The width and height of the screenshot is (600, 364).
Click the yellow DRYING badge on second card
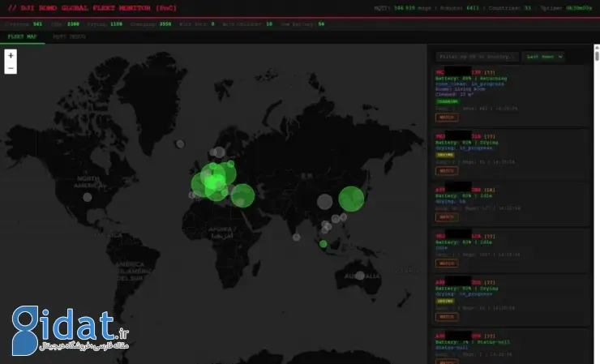click(x=445, y=154)
